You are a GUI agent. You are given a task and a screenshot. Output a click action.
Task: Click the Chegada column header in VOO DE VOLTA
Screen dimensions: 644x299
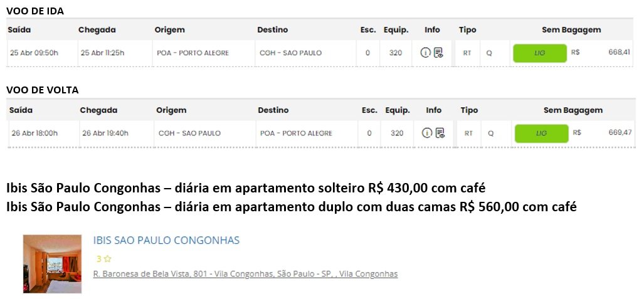98,110
